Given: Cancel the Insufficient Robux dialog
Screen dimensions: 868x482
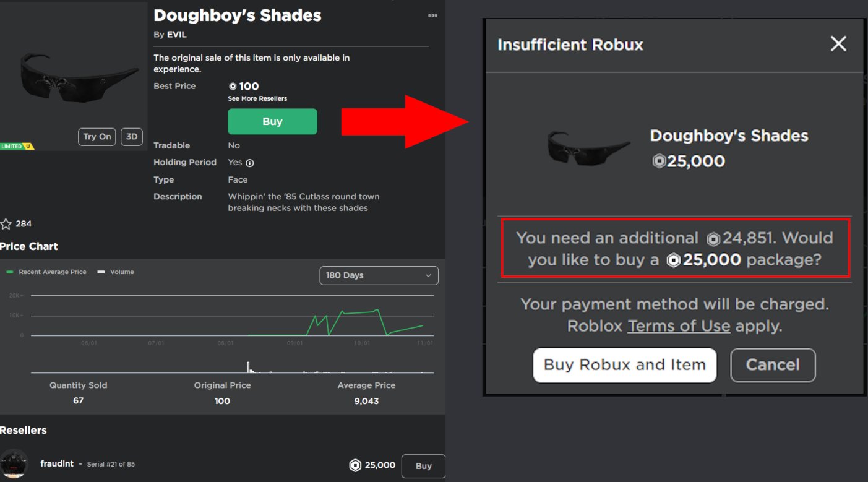Looking at the screenshot, I should click(773, 365).
